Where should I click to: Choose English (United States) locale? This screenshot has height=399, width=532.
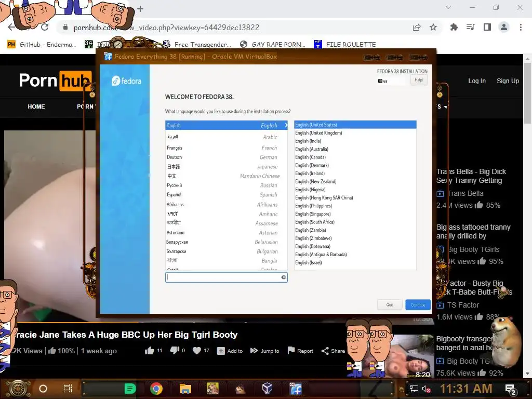pos(355,125)
